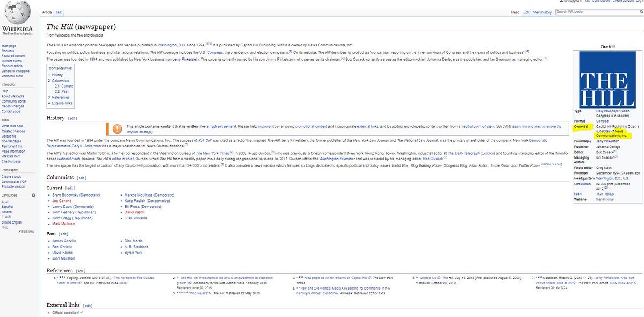This screenshot has width=644, height=317.
Task: Open Featured content in sidebar
Action: point(12,56)
